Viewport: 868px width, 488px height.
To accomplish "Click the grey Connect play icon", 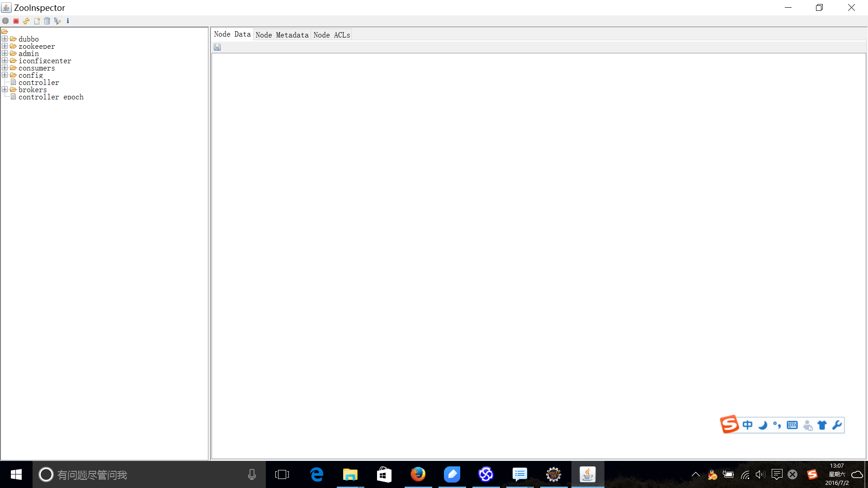I will [5, 21].
